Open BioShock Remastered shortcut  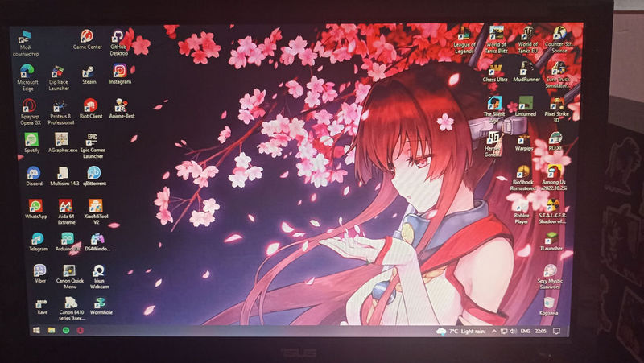pos(522,178)
